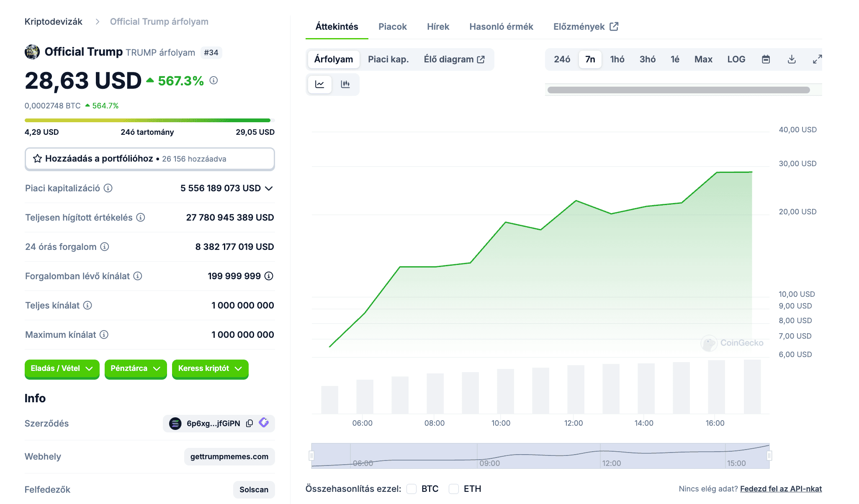Open the Pénztárca dropdown
This screenshot has height=504, width=859.
(x=136, y=368)
